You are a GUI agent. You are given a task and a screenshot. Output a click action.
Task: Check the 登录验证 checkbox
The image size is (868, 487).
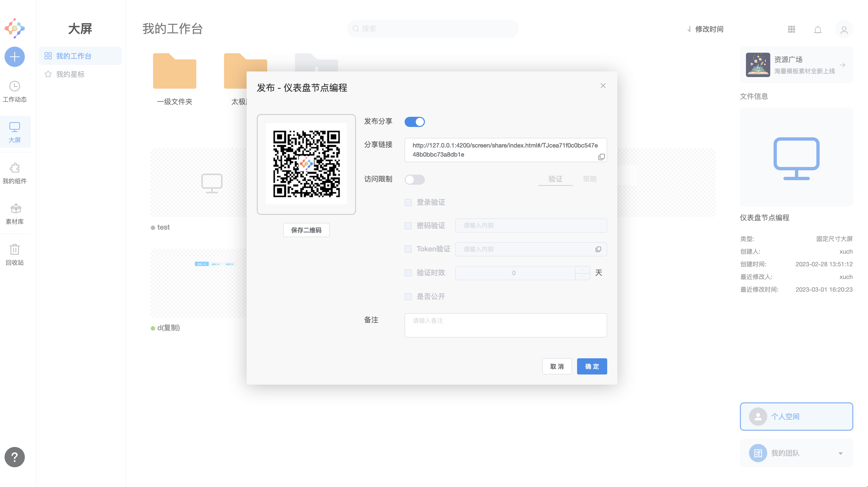[x=408, y=202]
